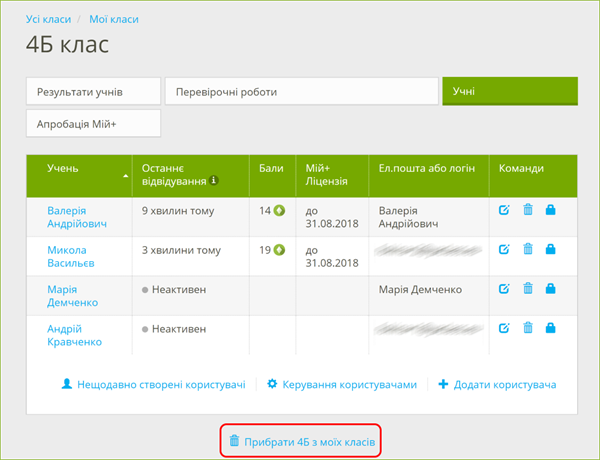Open Результати учнів tab
The height and width of the screenshot is (460, 600).
pos(93,91)
